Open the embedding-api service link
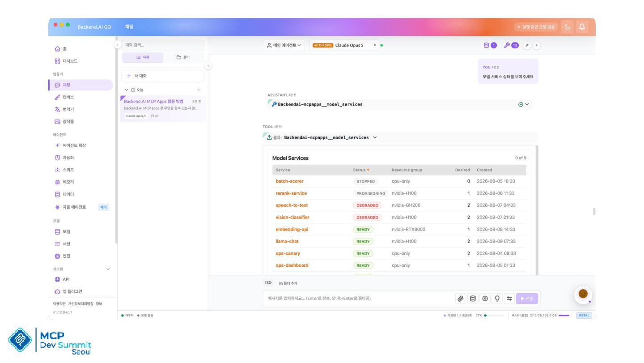644x363 pixels. [292, 230]
